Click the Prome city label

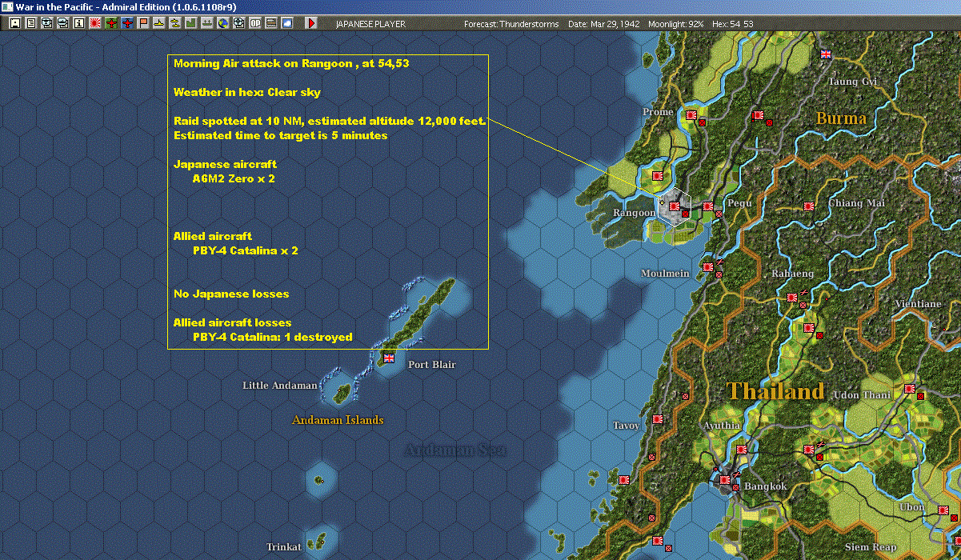[x=659, y=112]
